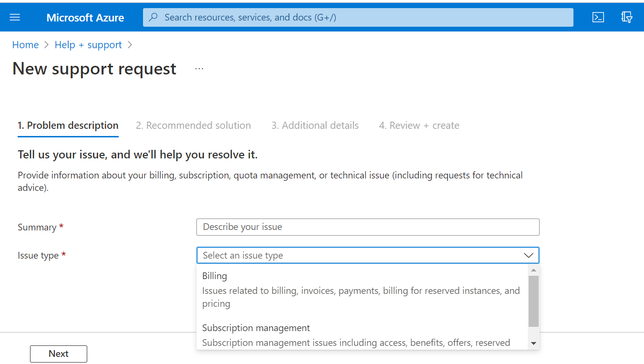Switch to the Review + create tab
Image resolution: width=644 pixels, height=364 pixels.
pos(419,125)
